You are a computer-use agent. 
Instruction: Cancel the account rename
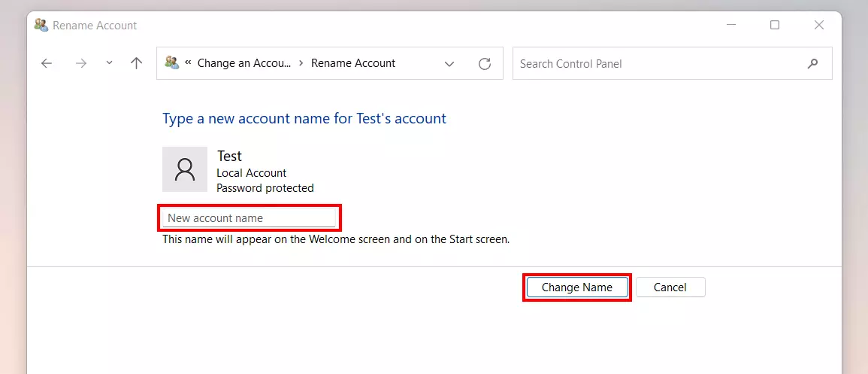[670, 287]
